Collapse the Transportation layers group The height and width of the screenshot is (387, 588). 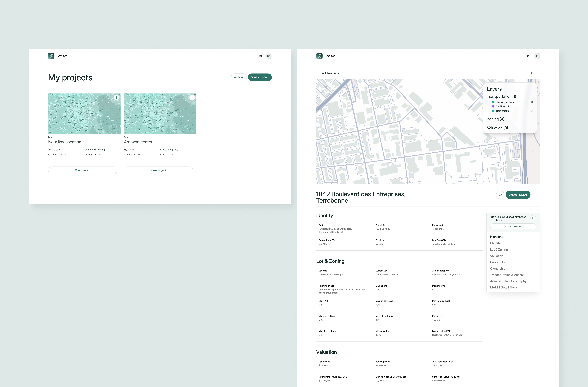tap(531, 96)
